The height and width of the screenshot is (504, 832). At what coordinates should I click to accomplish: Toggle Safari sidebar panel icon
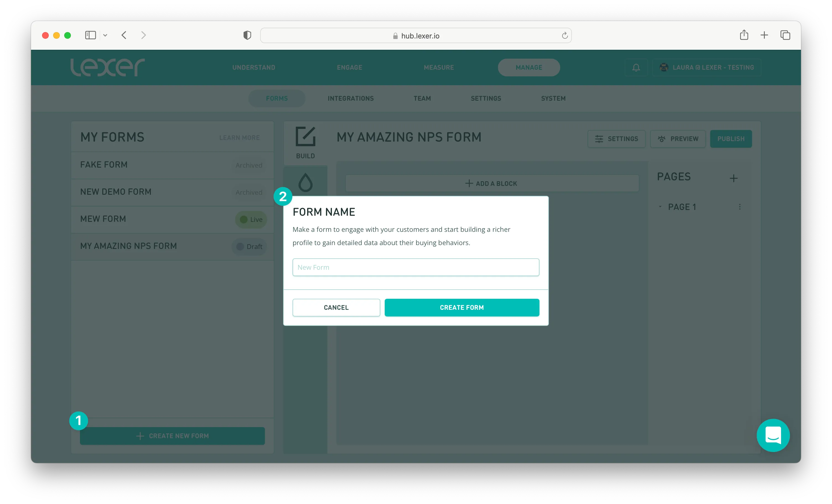click(90, 35)
